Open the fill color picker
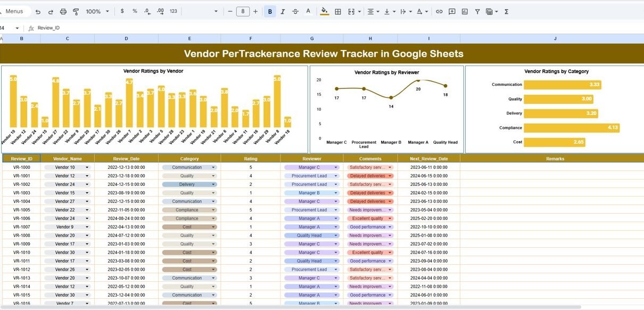The image size is (644, 310). click(x=325, y=11)
